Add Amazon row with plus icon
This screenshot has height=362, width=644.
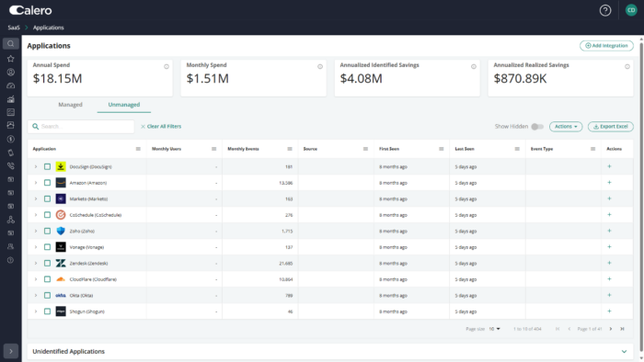click(609, 183)
